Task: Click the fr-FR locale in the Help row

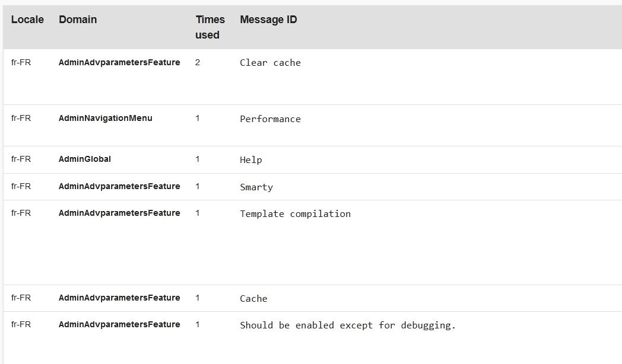Action: tap(21, 159)
